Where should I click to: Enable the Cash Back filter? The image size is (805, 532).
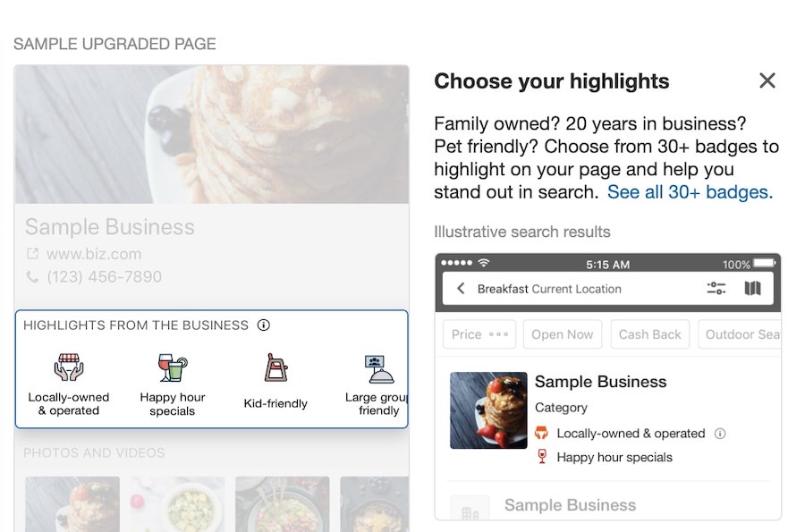coord(649,334)
